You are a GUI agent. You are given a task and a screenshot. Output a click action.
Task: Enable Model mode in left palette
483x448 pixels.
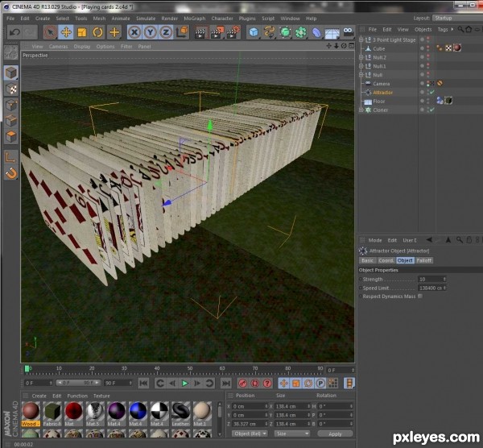tap(11, 73)
